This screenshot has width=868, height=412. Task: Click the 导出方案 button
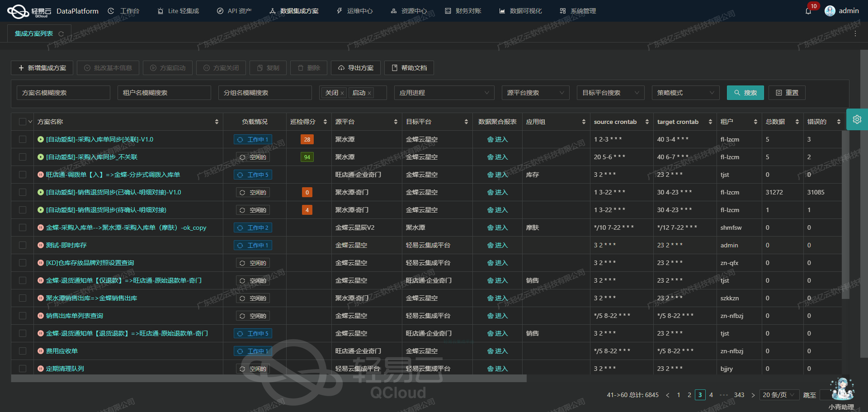pos(356,68)
